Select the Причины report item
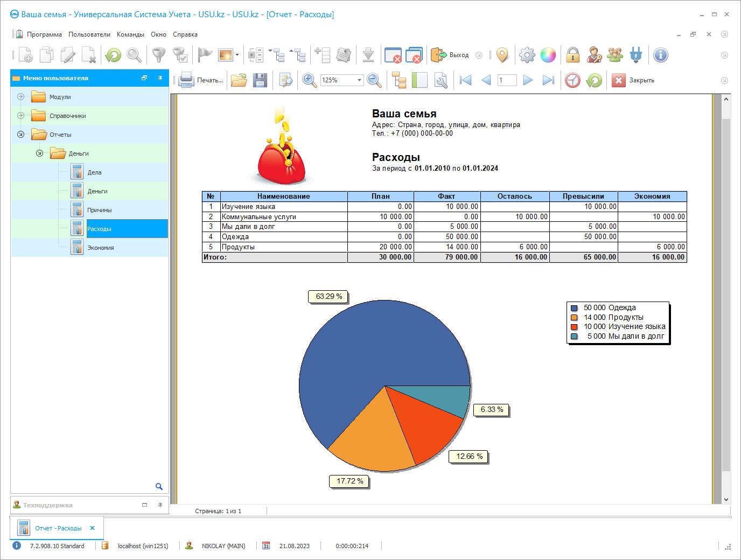Screen dimensions: 741x560 pyautogui.click(x=100, y=210)
